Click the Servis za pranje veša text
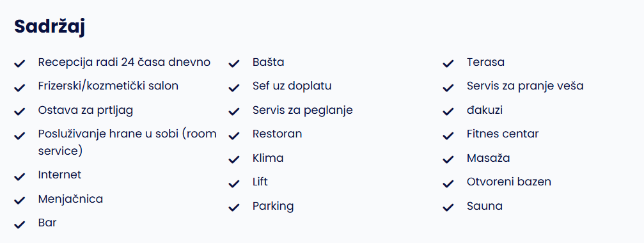This screenshot has width=644, height=243. point(525,86)
